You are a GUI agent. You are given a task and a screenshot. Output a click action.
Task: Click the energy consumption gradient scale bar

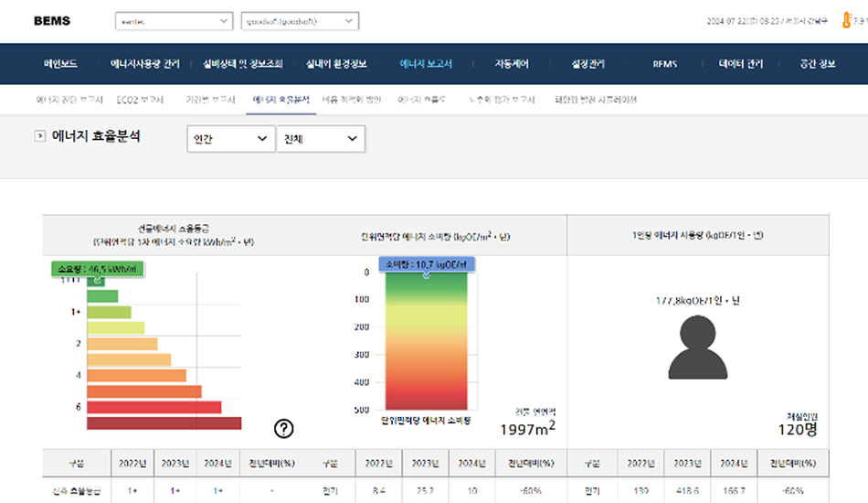coord(428,343)
